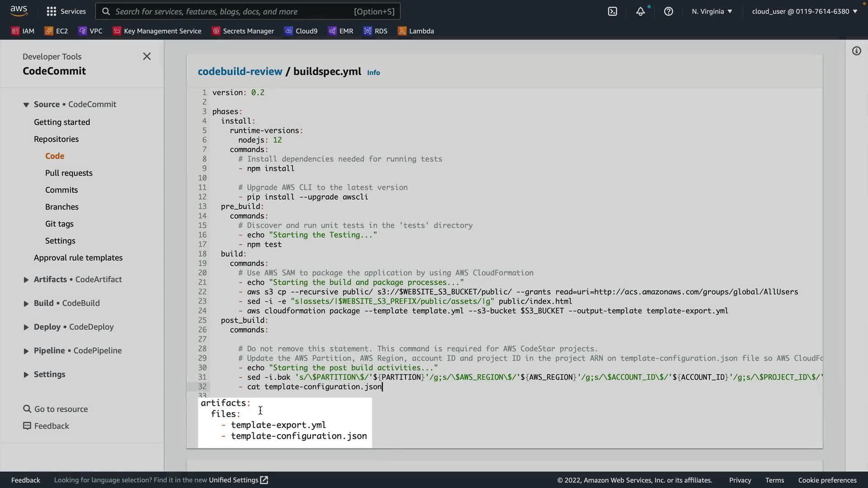Click the help question mark icon
Image resolution: width=868 pixels, height=488 pixels.
click(x=668, y=11)
